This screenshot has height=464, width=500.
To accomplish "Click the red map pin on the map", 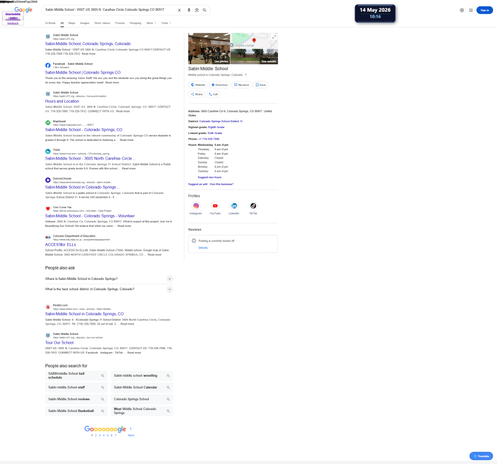I will click(x=254, y=40).
